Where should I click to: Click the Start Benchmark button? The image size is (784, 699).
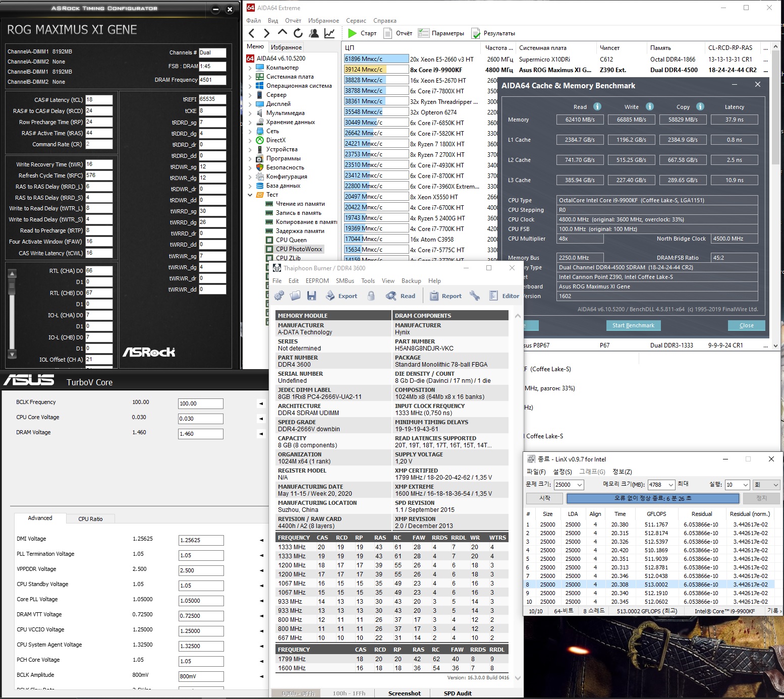(x=633, y=325)
